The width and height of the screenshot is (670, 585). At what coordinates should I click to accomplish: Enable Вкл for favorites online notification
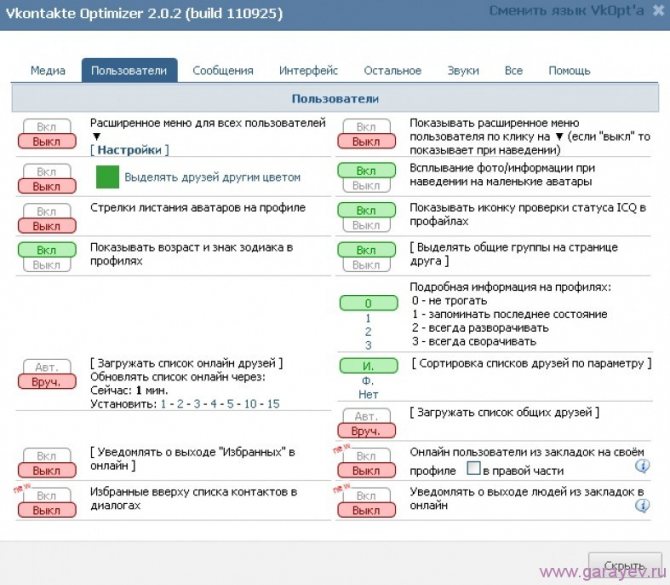coord(47,456)
